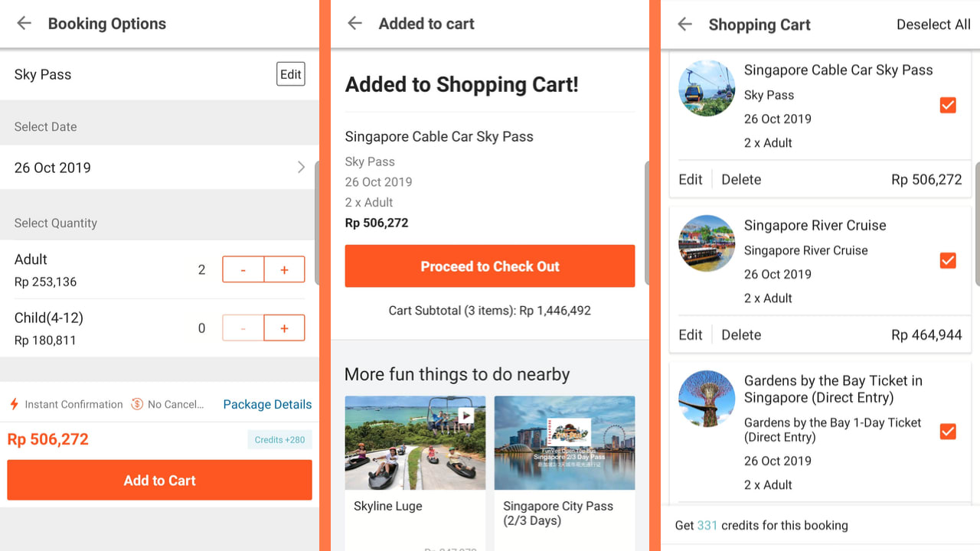The height and width of the screenshot is (551, 980).
Task: Open Gardens by the Bay round image
Action: (707, 399)
